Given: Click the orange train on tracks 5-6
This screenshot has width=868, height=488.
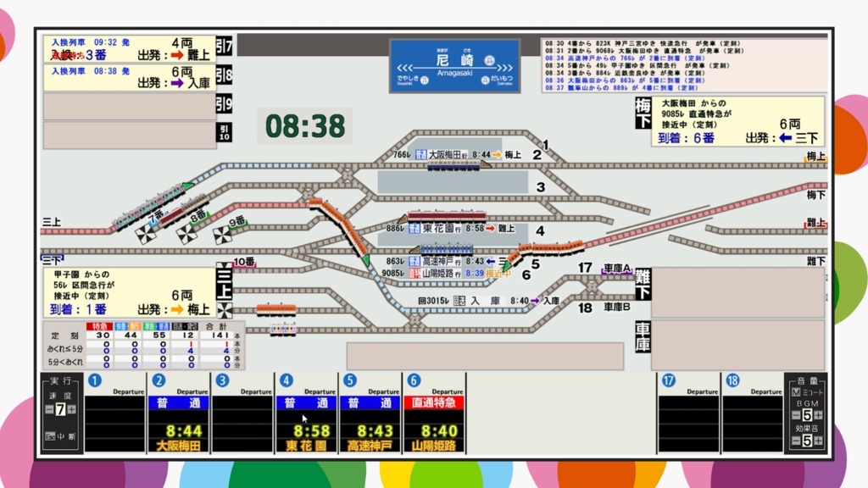Looking at the screenshot, I should click(x=549, y=246).
